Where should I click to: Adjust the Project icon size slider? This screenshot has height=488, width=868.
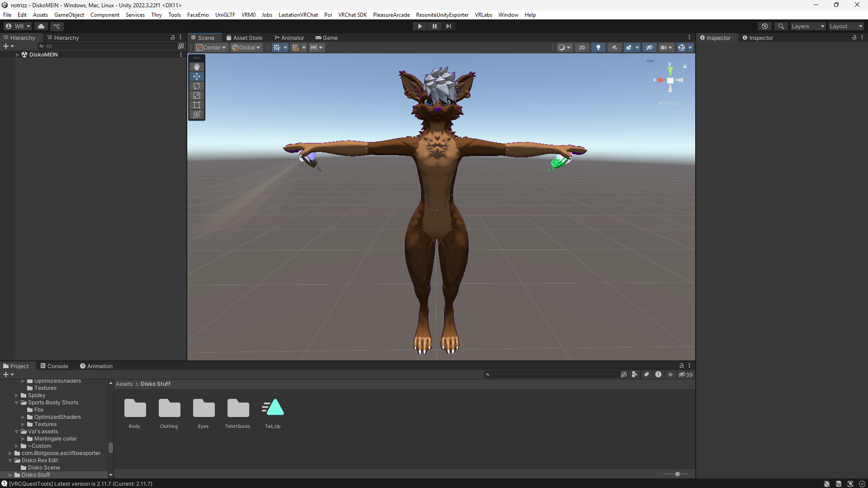tap(677, 474)
